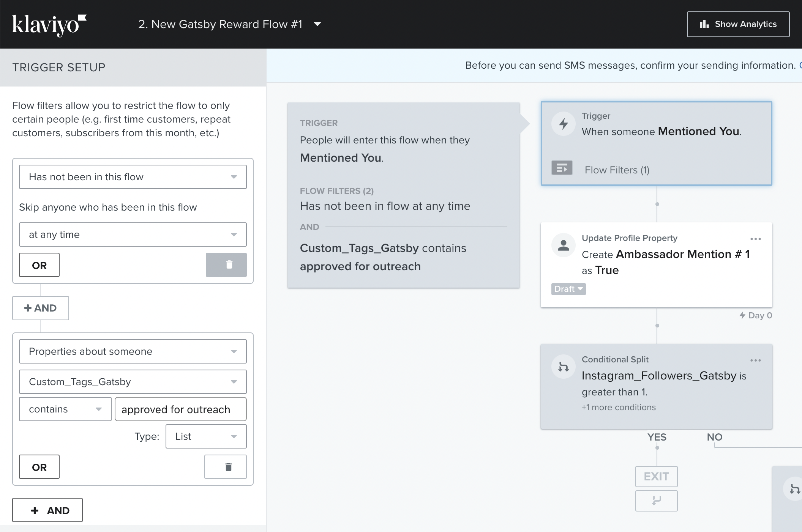Viewport: 802px width, 532px height.
Task: Click 'When someone Mentioned You' trigger text
Action: [661, 131]
